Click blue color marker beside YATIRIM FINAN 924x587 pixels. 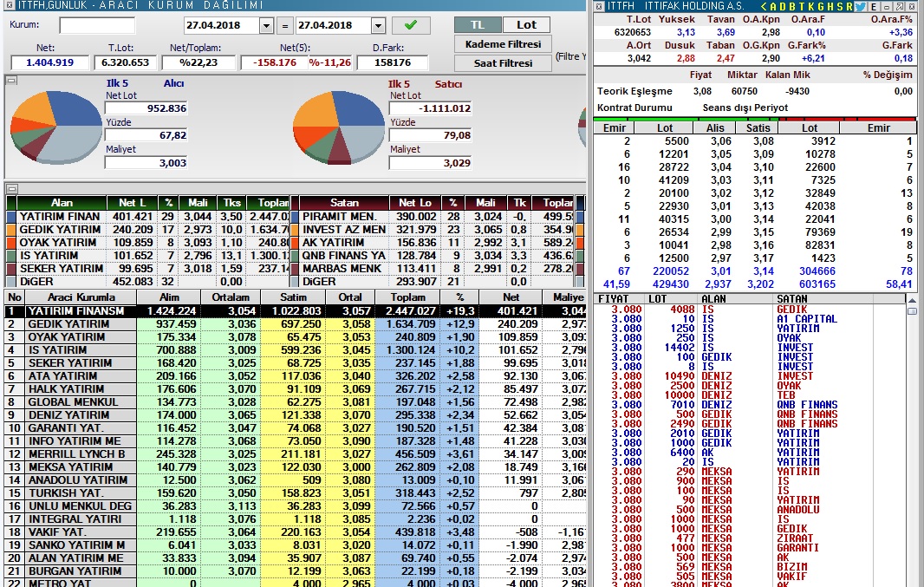[10, 216]
